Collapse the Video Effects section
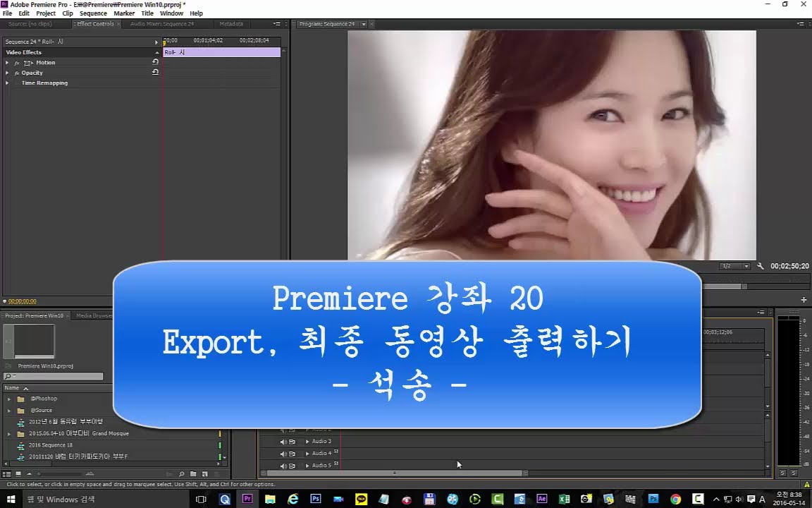This screenshot has height=508, width=812. pos(157,52)
